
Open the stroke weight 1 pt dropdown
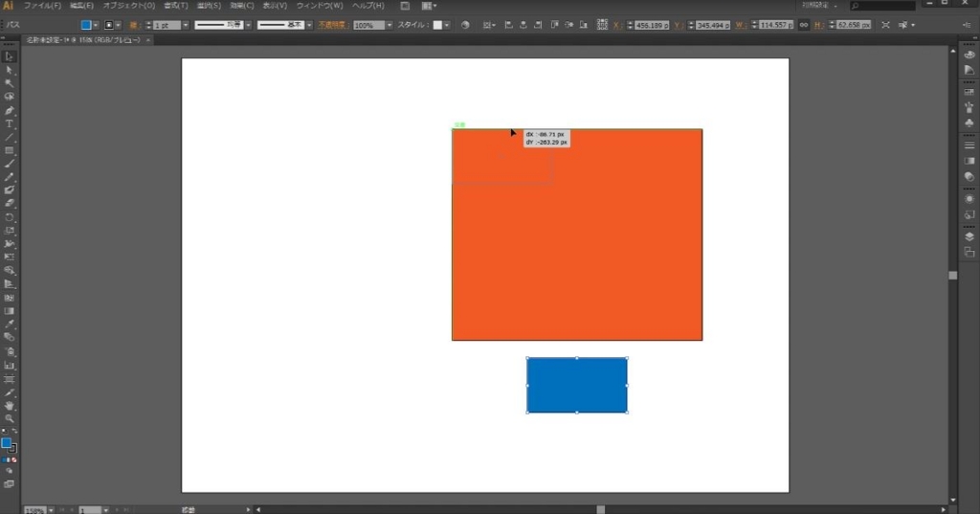186,25
